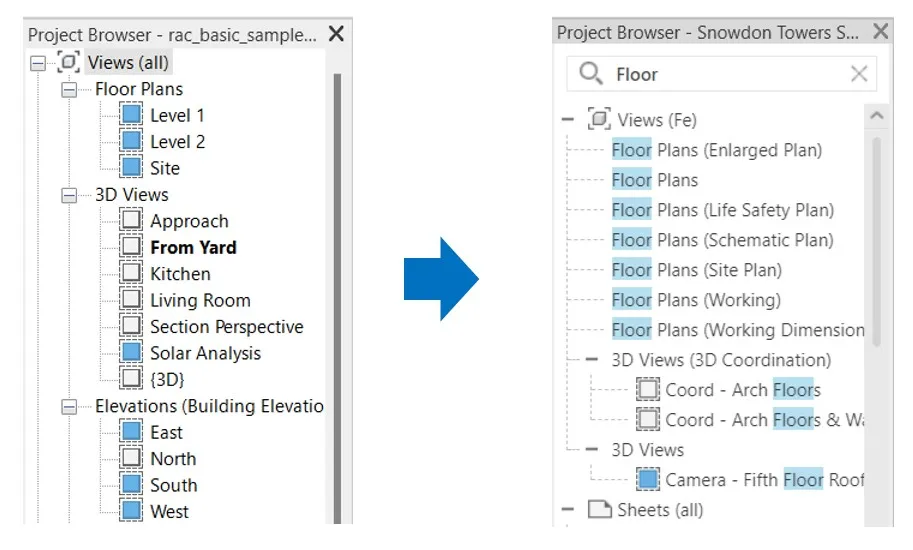
Task: Select Floor Plans (Life Safety Plan) entry
Action: [x=722, y=210]
